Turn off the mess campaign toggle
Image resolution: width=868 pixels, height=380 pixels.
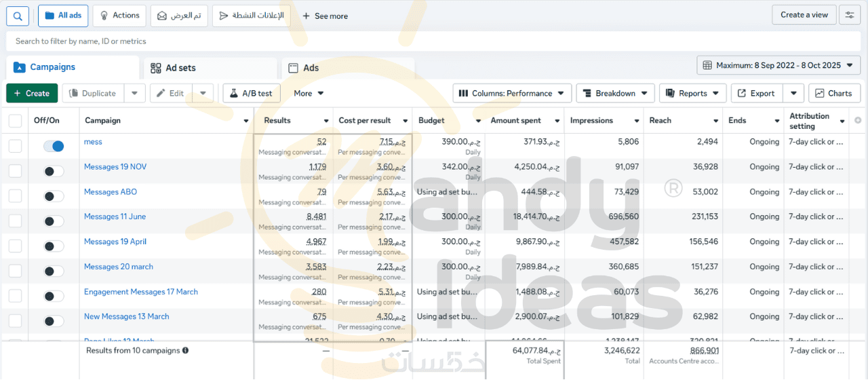pos(54,146)
